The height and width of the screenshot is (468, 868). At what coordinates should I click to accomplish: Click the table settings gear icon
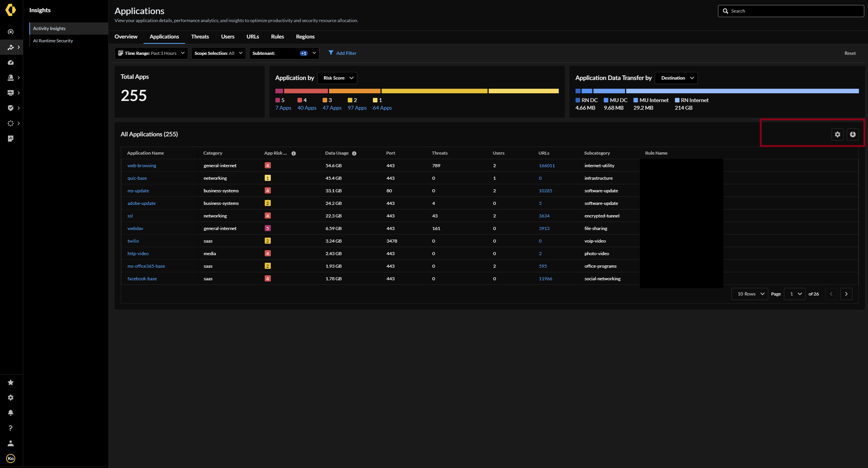pos(837,134)
